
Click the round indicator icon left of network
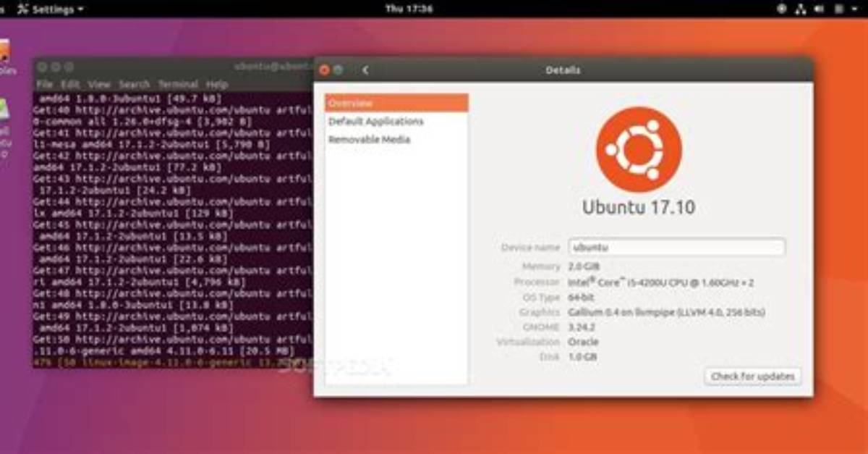(781, 9)
